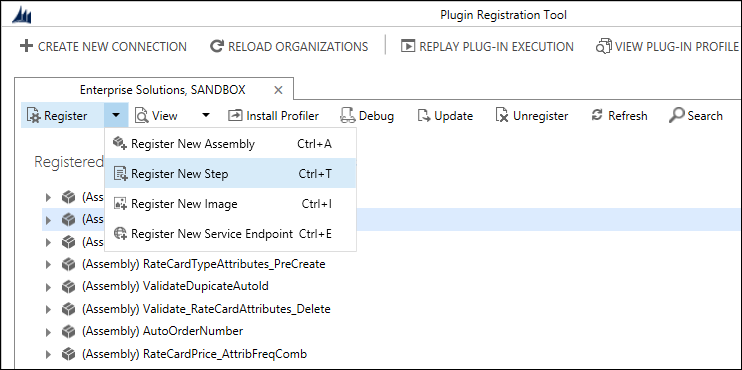Switch to Enterprise Solutions, SANDBOX tab

(x=162, y=90)
